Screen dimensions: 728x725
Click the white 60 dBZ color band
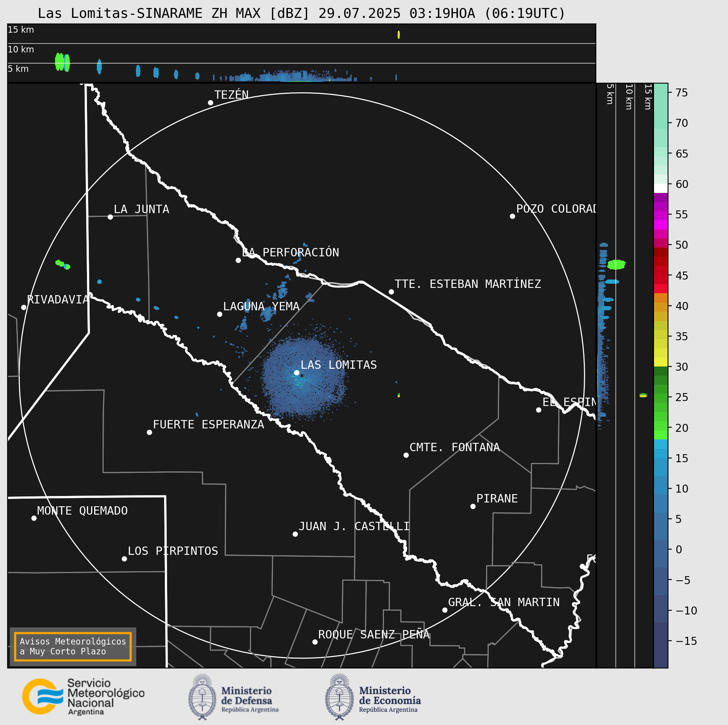pyautogui.click(x=660, y=188)
